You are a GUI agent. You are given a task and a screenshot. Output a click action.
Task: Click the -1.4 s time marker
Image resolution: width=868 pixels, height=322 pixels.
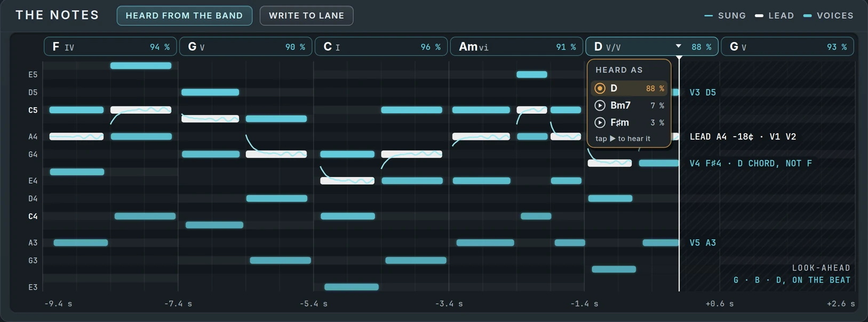[x=584, y=303]
